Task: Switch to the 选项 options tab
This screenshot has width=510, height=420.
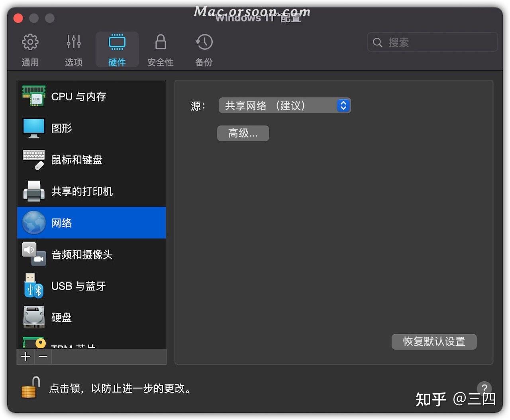Action: pyautogui.click(x=74, y=50)
